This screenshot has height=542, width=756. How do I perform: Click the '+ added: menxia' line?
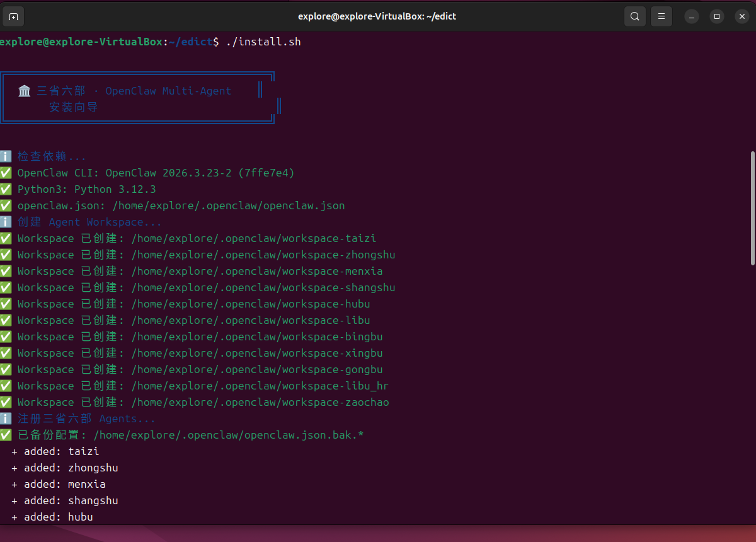59,484
